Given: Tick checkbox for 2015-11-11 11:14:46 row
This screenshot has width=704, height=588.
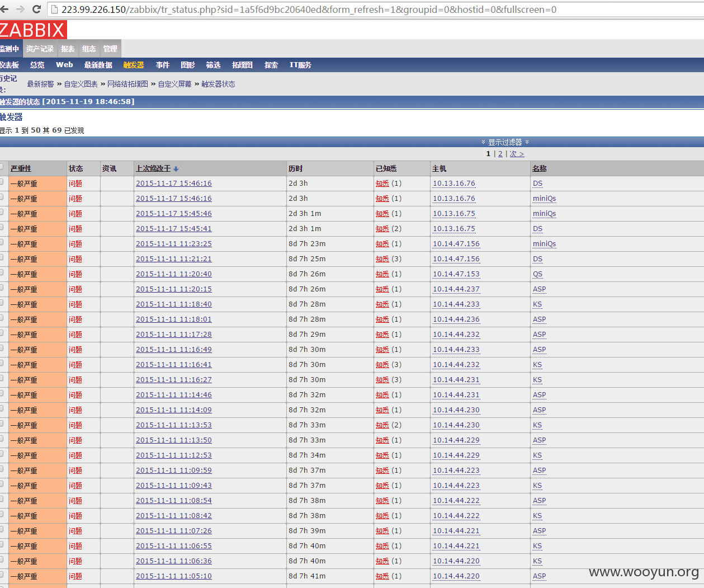Looking at the screenshot, I should click(x=2, y=394).
